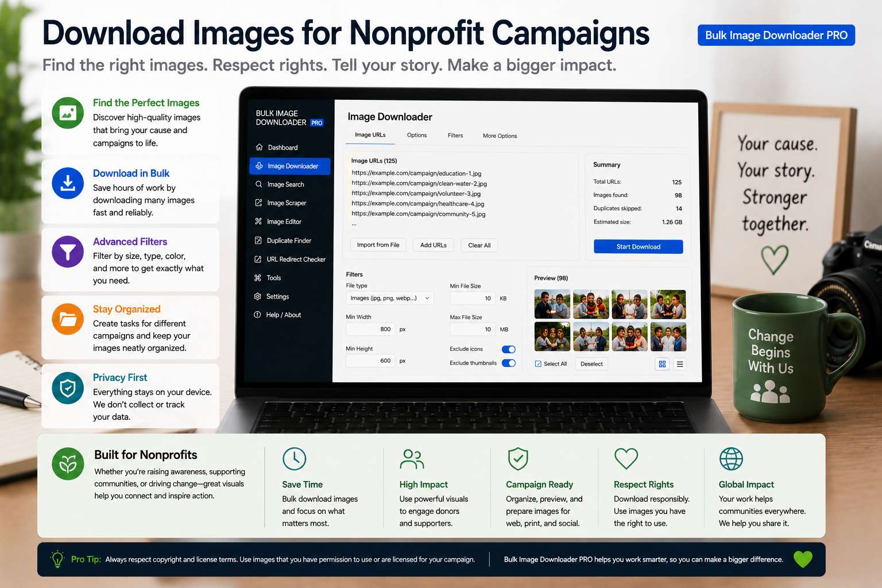The width and height of the screenshot is (882, 588).
Task: Click the High Impact people icon
Action: coord(412,459)
